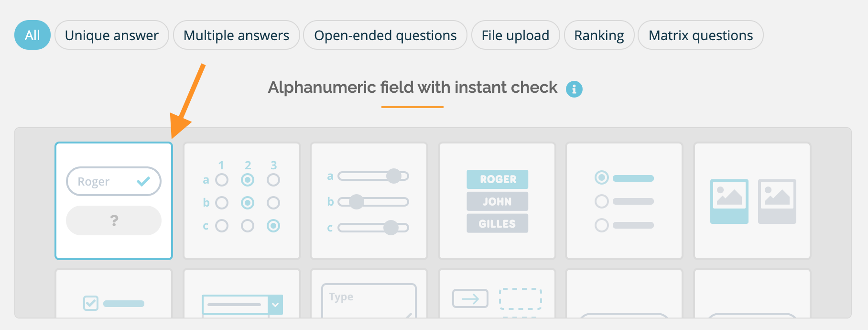Select the alphanumeric field with instant check tile

pos(114,201)
